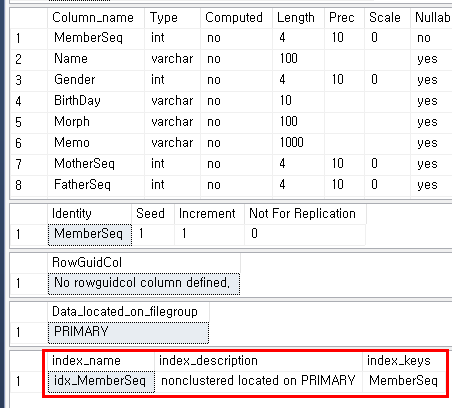Click the Column_name column header

pos(96,18)
